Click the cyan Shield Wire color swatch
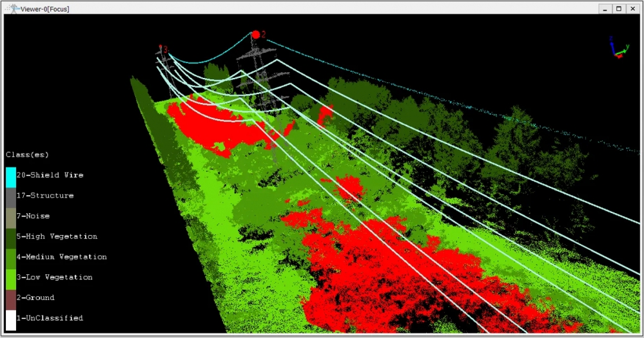The image size is (644, 338). (x=11, y=177)
